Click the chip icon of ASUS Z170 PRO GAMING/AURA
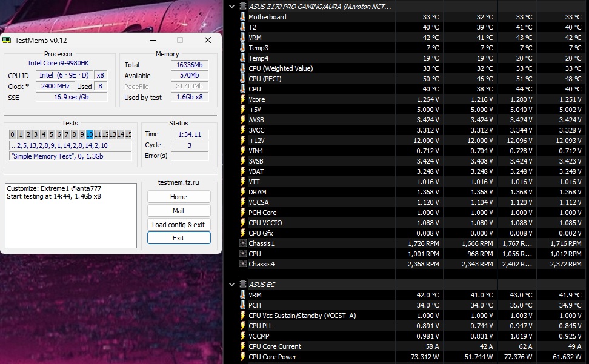Screen dimensions: 589x364 click(x=242, y=7)
